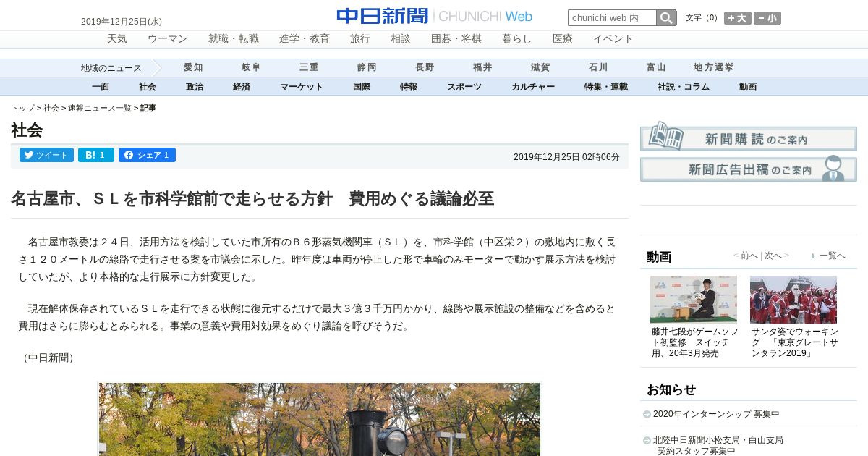Go to 動画 tab in main nav
The width and height of the screenshot is (868, 456).
tap(748, 87)
